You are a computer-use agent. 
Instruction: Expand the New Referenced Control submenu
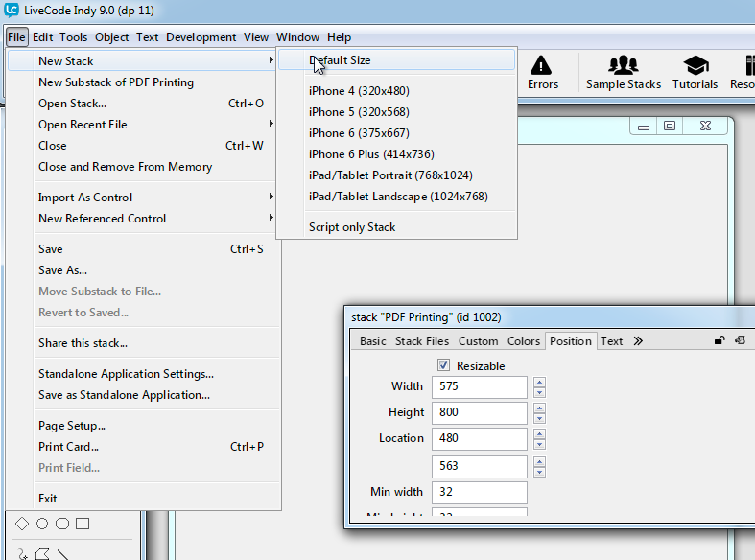[x=271, y=218]
